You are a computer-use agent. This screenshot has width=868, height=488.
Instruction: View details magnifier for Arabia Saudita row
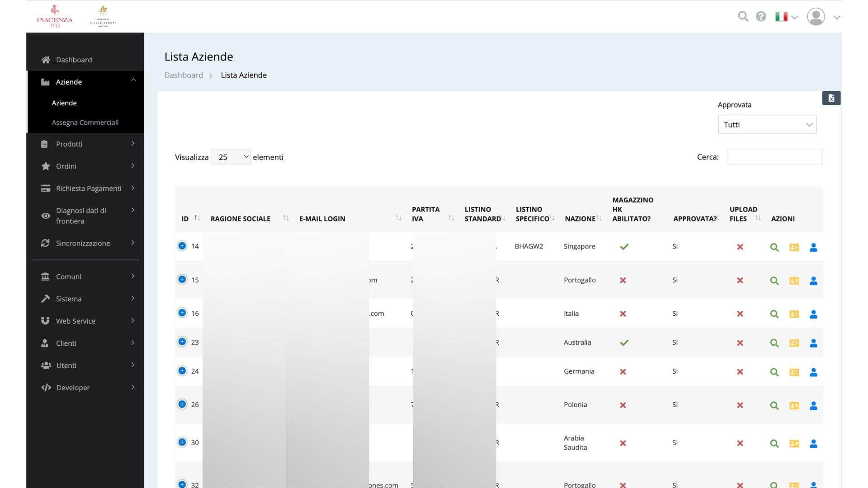tap(774, 443)
